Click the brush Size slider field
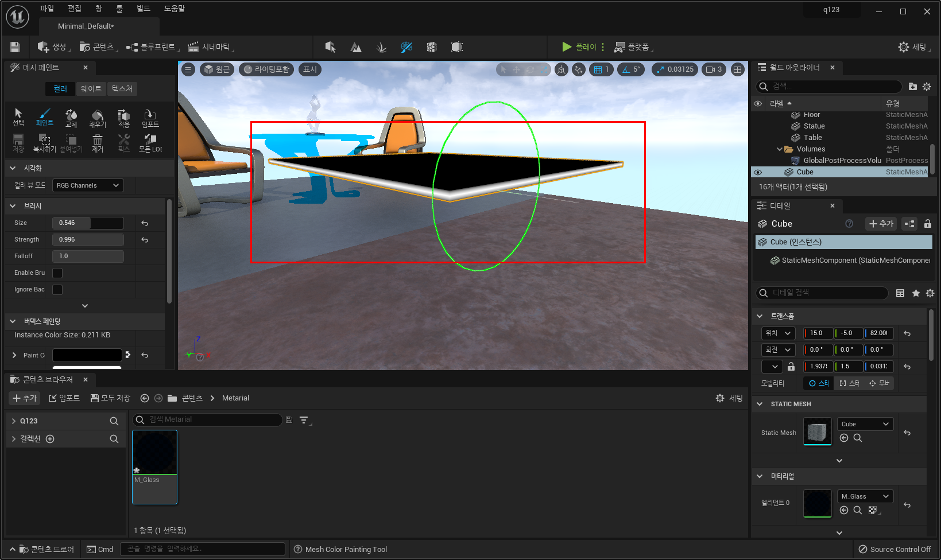This screenshot has width=941, height=560. [88, 223]
